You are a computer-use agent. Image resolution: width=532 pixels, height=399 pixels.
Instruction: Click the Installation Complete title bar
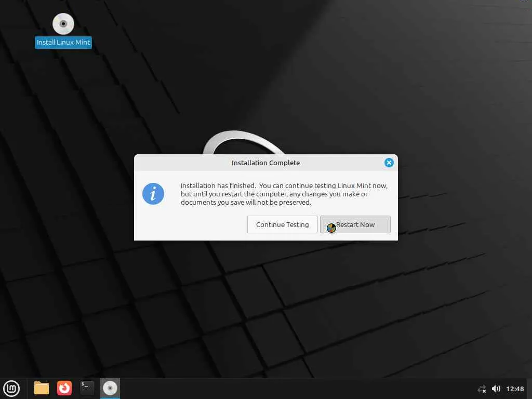[x=265, y=163]
